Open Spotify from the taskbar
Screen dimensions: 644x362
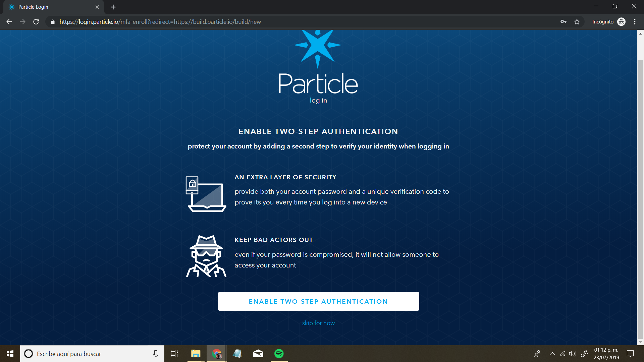coord(279,354)
